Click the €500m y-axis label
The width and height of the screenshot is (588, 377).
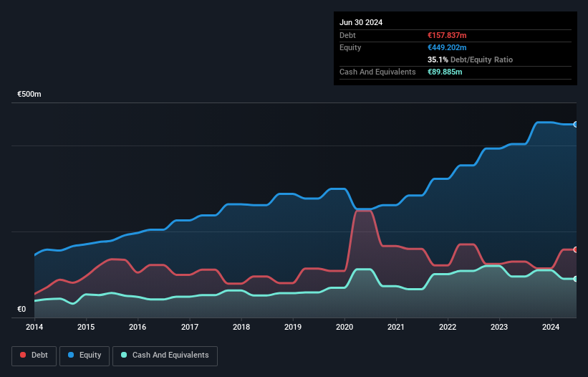click(x=29, y=94)
